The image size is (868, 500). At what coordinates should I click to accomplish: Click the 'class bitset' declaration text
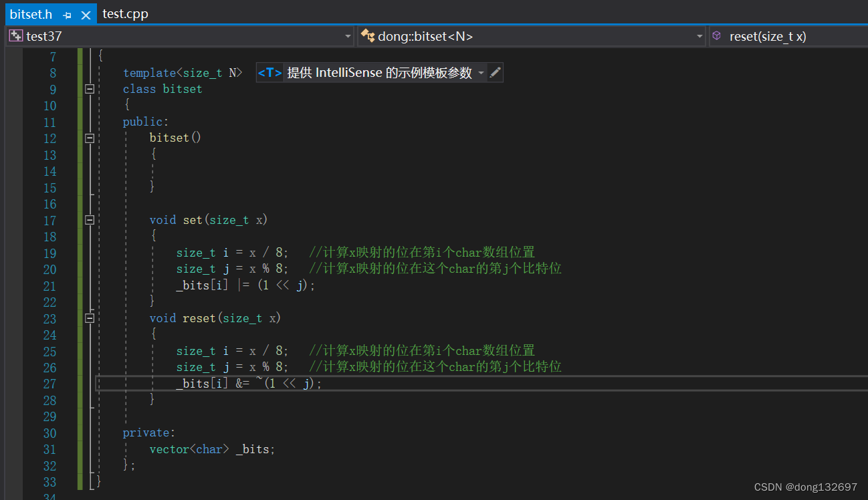162,89
